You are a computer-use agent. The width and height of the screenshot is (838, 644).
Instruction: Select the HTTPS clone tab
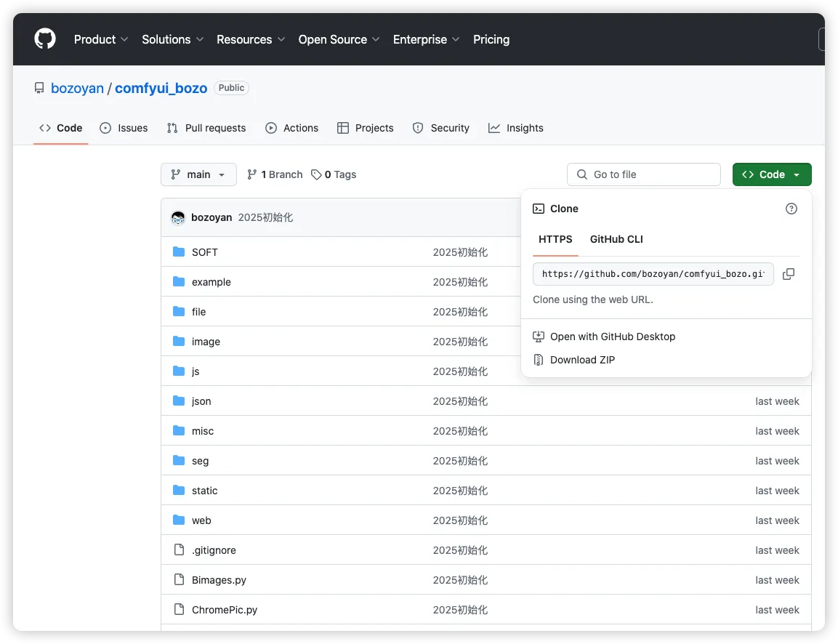coord(555,239)
